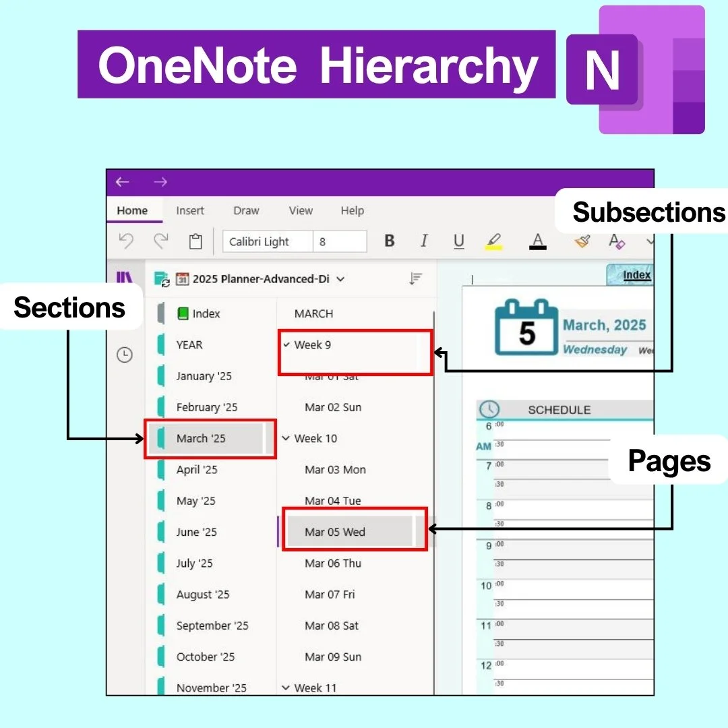Image resolution: width=728 pixels, height=728 pixels.
Task: Select the March '25 section
Action: click(x=211, y=438)
